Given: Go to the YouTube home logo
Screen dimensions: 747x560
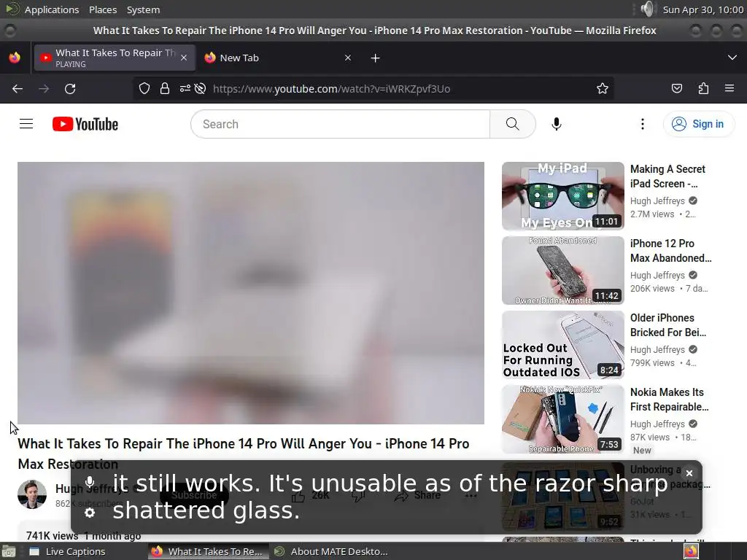Looking at the screenshot, I should point(85,124).
